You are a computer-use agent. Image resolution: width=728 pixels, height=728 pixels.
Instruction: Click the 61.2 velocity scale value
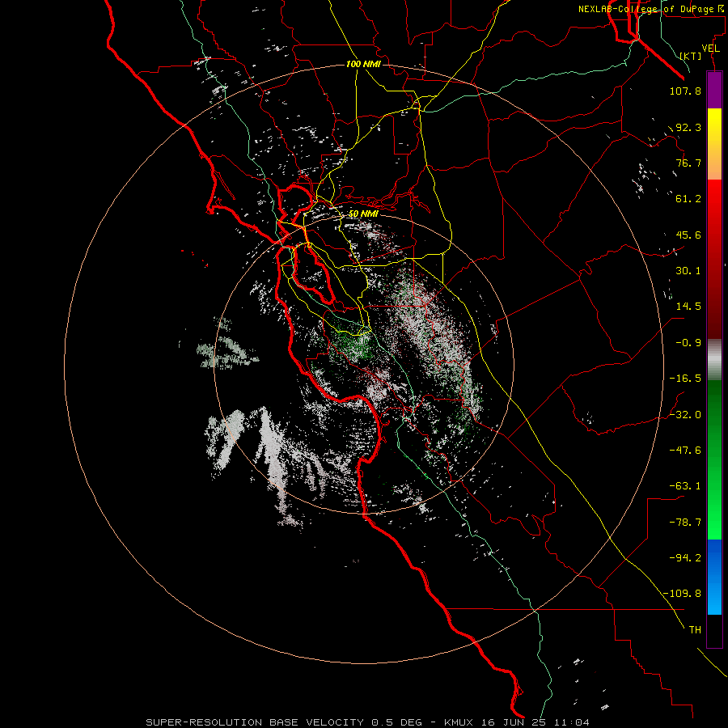688,199
